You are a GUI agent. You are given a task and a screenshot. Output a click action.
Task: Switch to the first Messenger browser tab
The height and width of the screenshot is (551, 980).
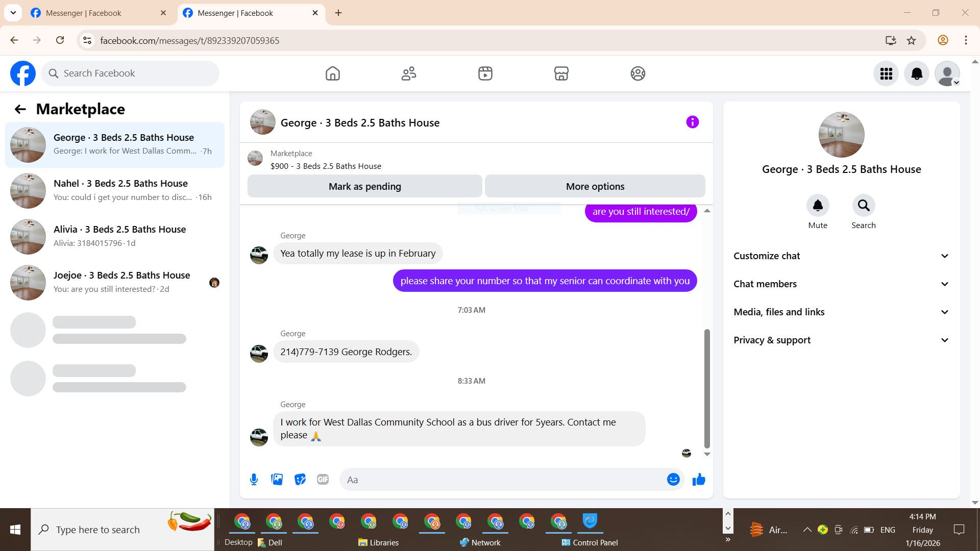(83, 13)
